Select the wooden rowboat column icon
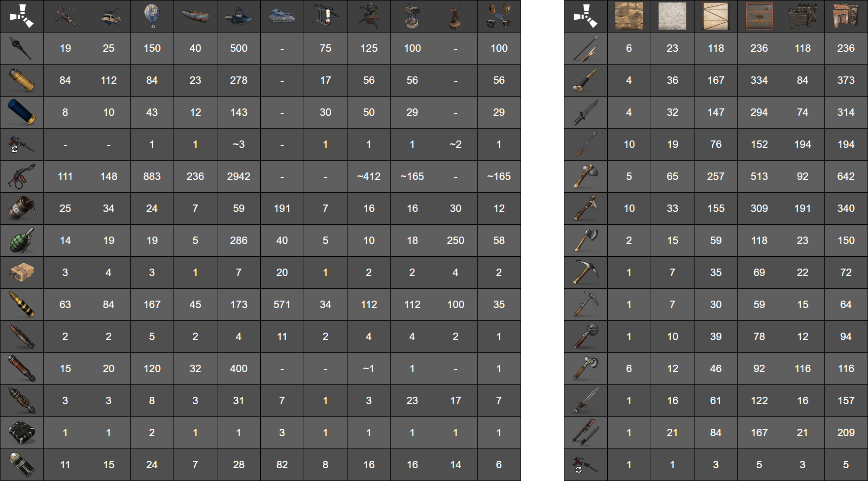Viewport: 868px width, 481px height. [195, 16]
